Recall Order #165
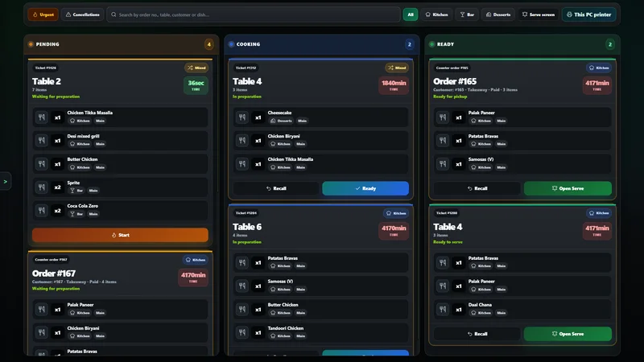This screenshot has height=362, width=644. (x=477, y=188)
